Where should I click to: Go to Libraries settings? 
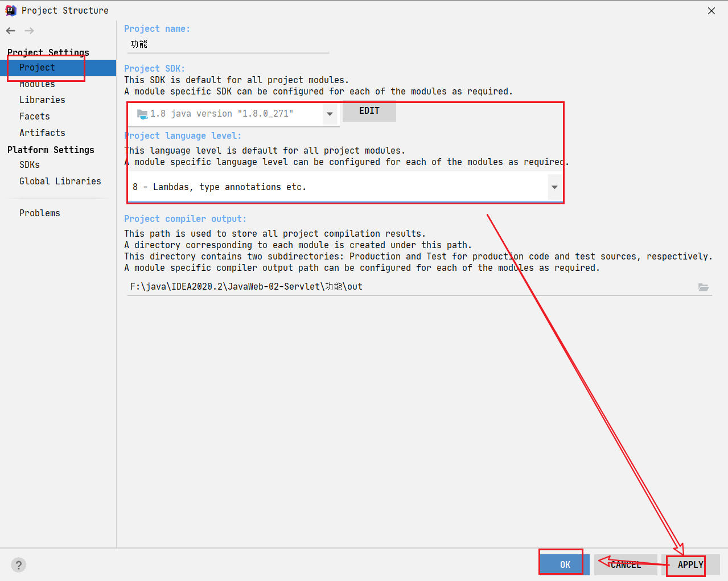[42, 100]
